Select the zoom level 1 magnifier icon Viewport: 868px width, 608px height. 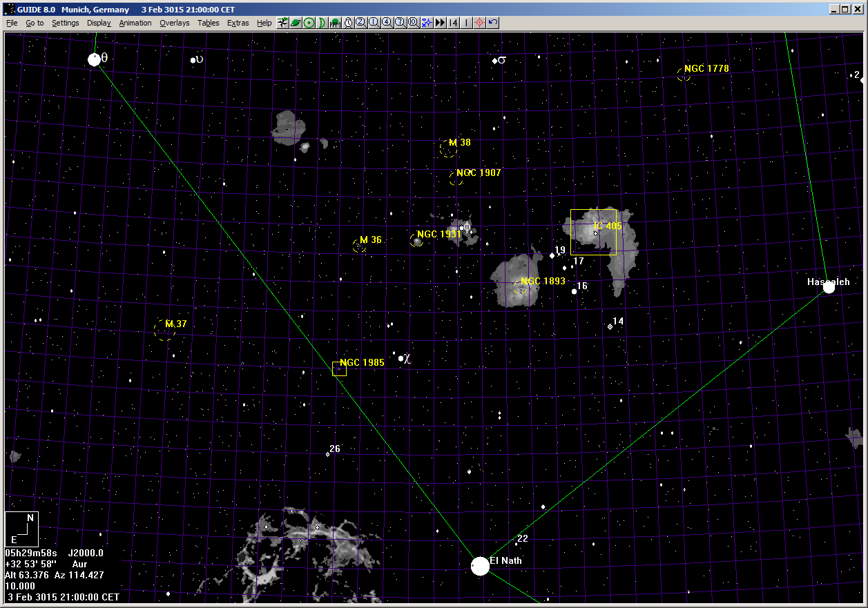tap(374, 22)
